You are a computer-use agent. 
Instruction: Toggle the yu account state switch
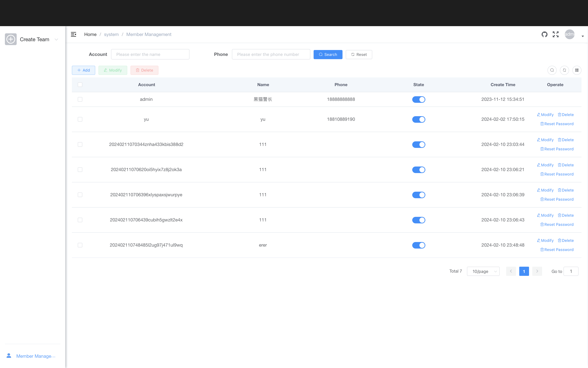(419, 119)
